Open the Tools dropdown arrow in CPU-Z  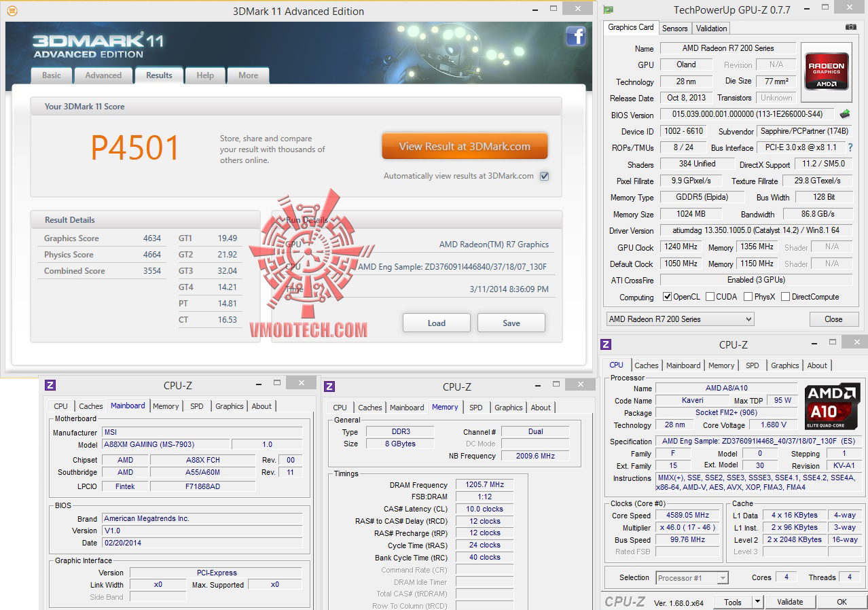pos(757,602)
